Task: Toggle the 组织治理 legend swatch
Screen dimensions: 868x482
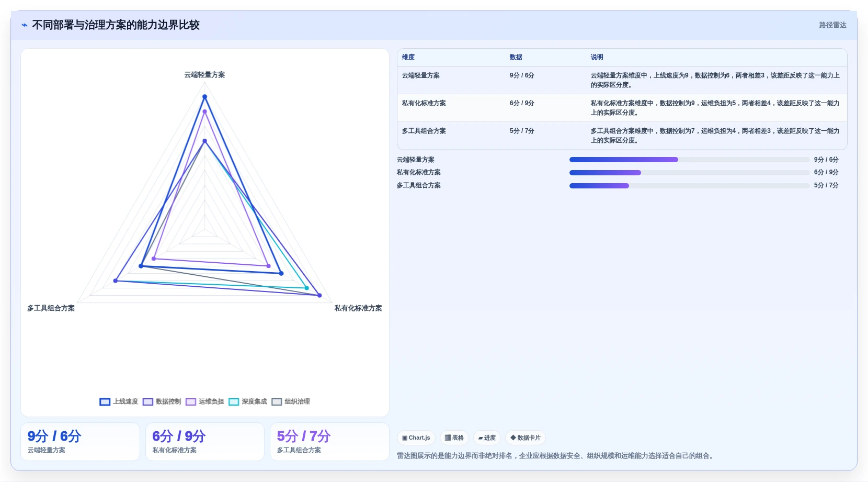Action: click(x=277, y=402)
